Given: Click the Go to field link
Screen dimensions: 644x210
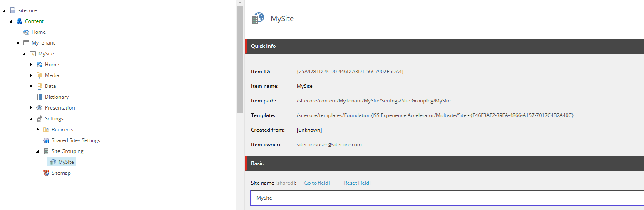Looking at the screenshot, I should click(x=316, y=182).
